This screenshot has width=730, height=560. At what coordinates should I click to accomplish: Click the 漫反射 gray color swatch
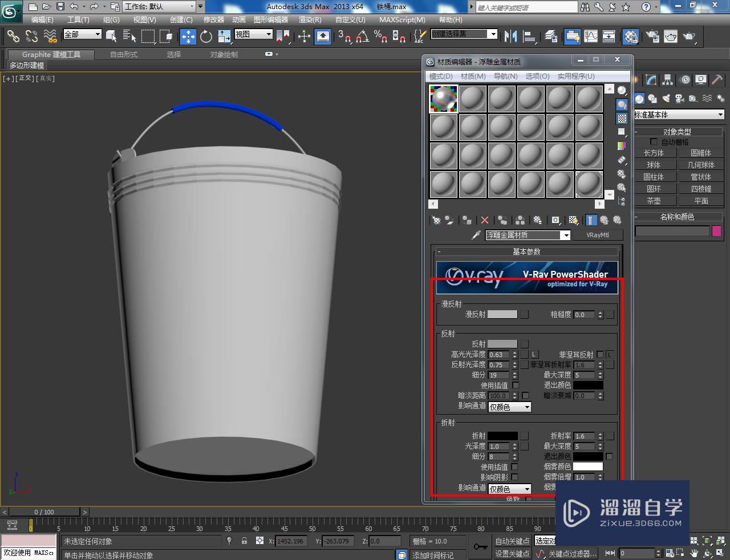pyautogui.click(x=502, y=314)
